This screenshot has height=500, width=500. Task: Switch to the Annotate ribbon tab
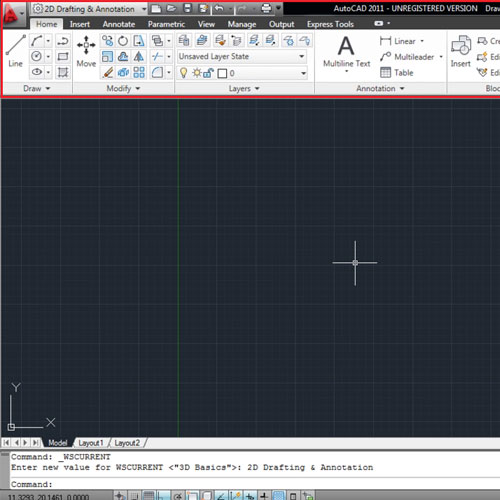[119, 24]
